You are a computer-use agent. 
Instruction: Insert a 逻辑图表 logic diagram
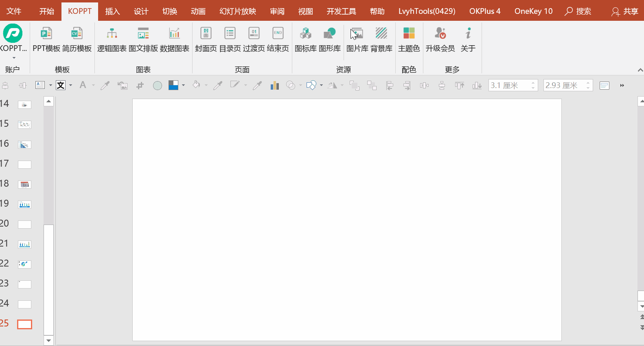pyautogui.click(x=112, y=39)
